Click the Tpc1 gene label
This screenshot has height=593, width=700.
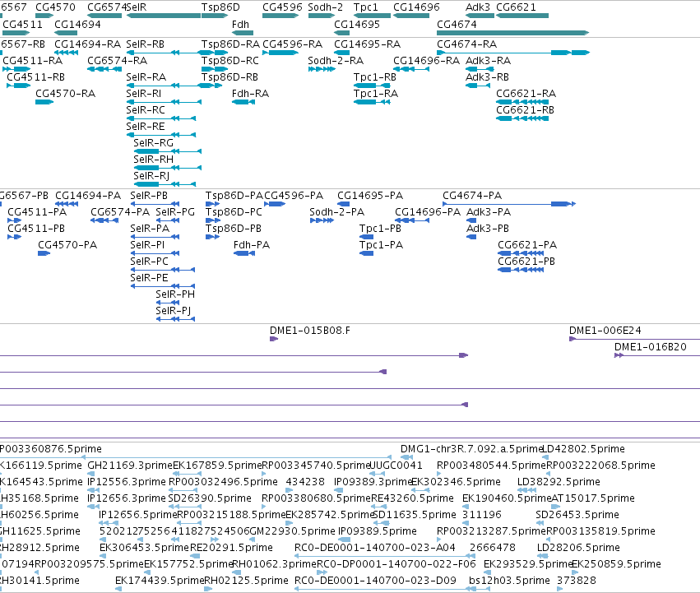[x=365, y=7]
